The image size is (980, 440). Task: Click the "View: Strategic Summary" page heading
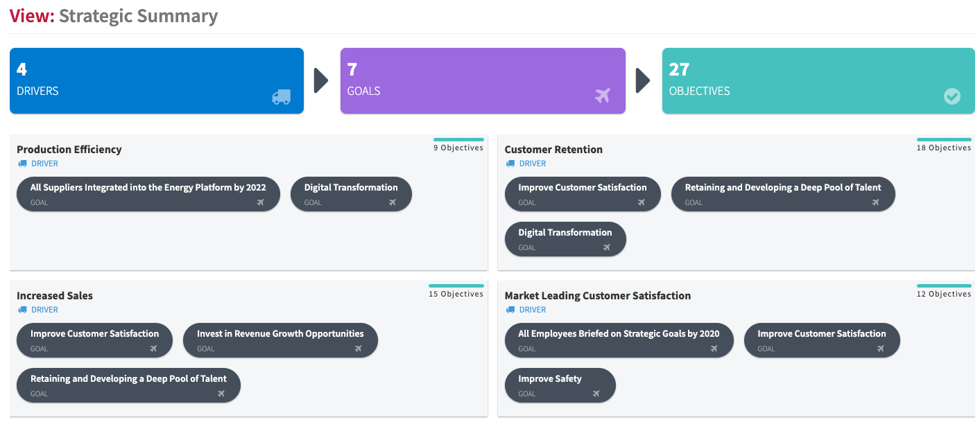coord(114,16)
